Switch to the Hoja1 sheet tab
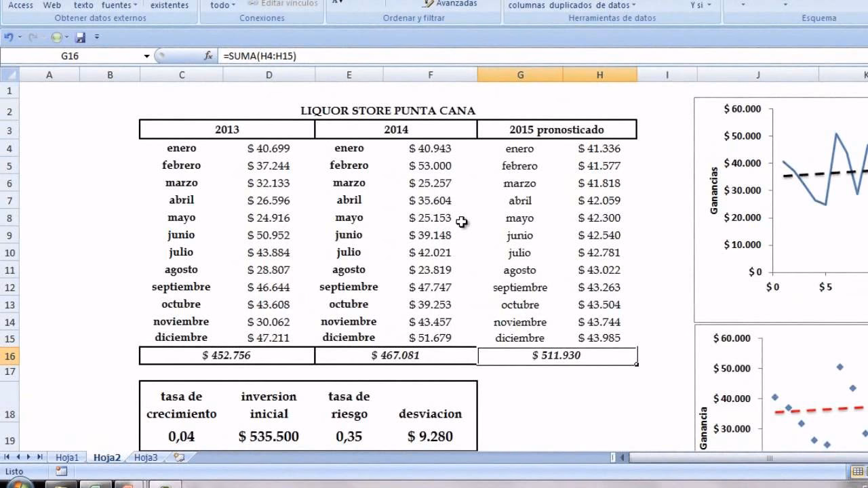Screen dimensions: 868x488 (x=67, y=457)
